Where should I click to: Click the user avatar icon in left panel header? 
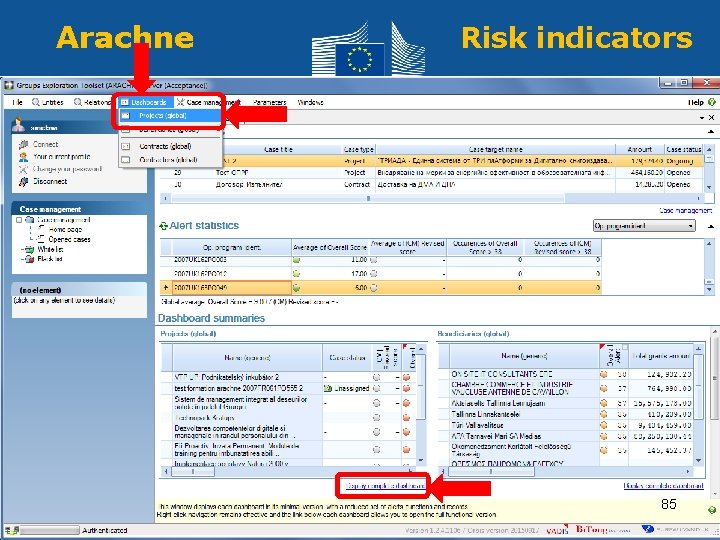[18, 125]
